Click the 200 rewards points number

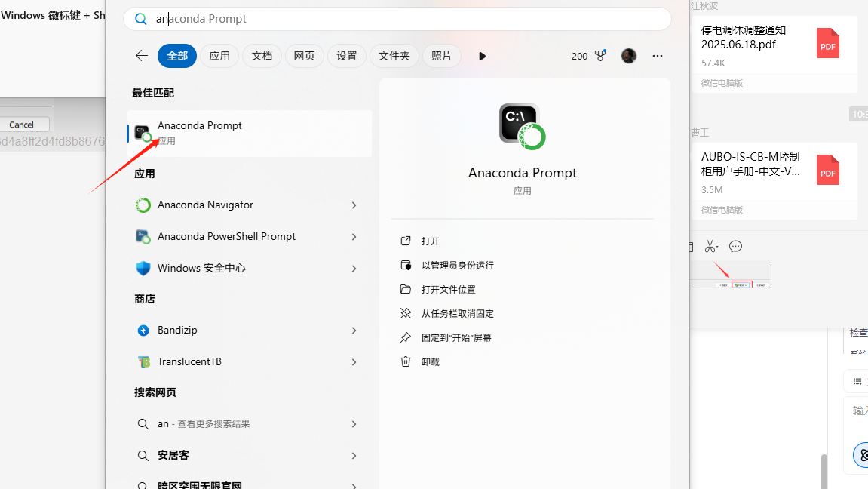(580, 56)
